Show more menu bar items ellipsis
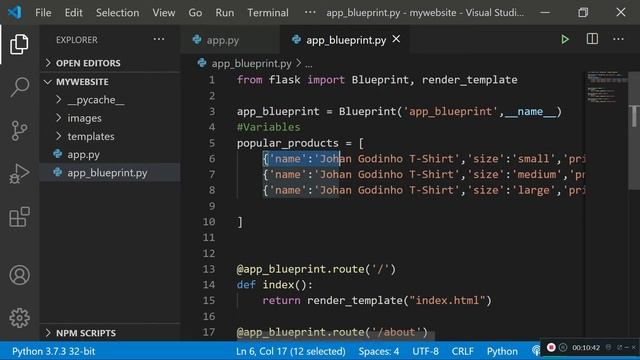 click(310, 12)
